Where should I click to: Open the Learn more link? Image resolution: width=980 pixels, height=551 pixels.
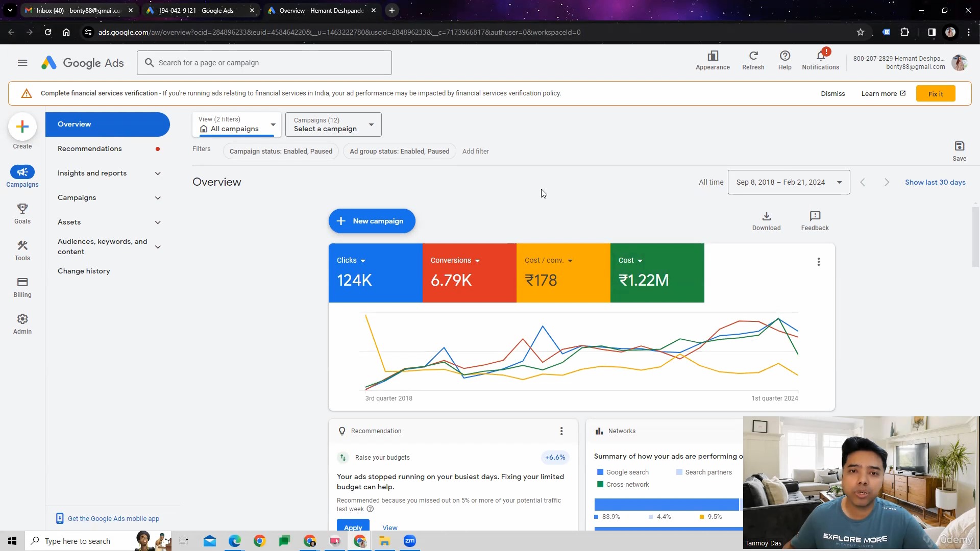click(884, 94)
